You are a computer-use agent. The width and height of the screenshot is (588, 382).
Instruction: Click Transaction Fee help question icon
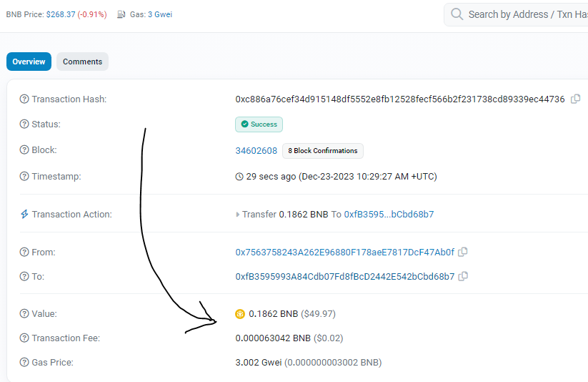[24, 338]
